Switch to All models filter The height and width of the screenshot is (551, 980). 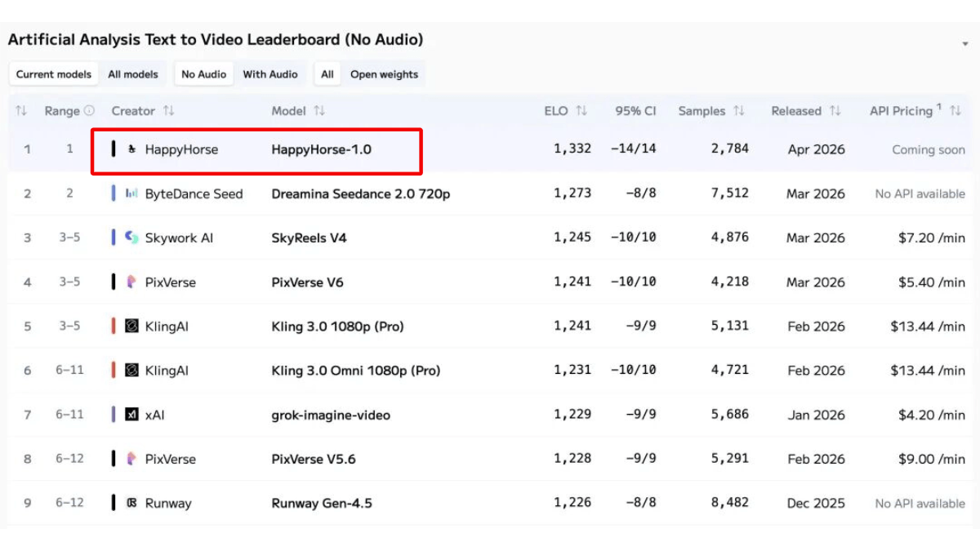point(133,74)
